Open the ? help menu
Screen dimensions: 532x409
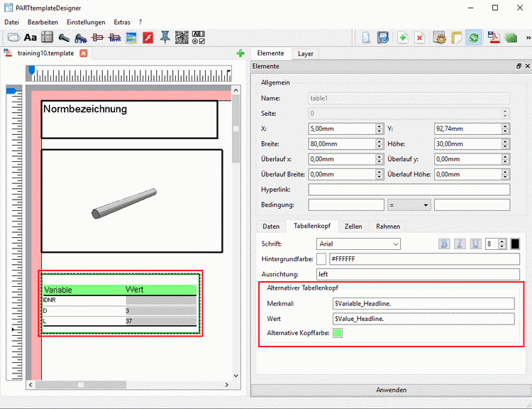(x=140, y=22)
